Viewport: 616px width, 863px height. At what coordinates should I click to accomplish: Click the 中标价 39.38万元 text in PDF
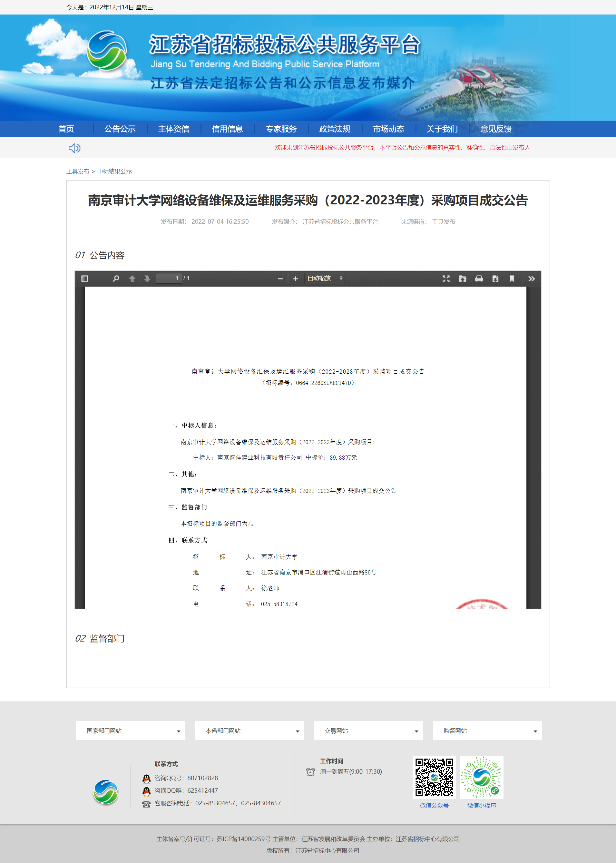pyautogui.click(x=331, y=457)
